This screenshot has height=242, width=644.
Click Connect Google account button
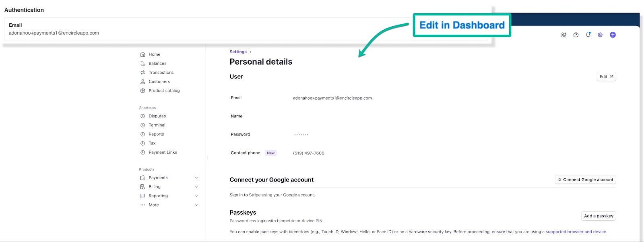pyautogui.click(x=585, y=180)
